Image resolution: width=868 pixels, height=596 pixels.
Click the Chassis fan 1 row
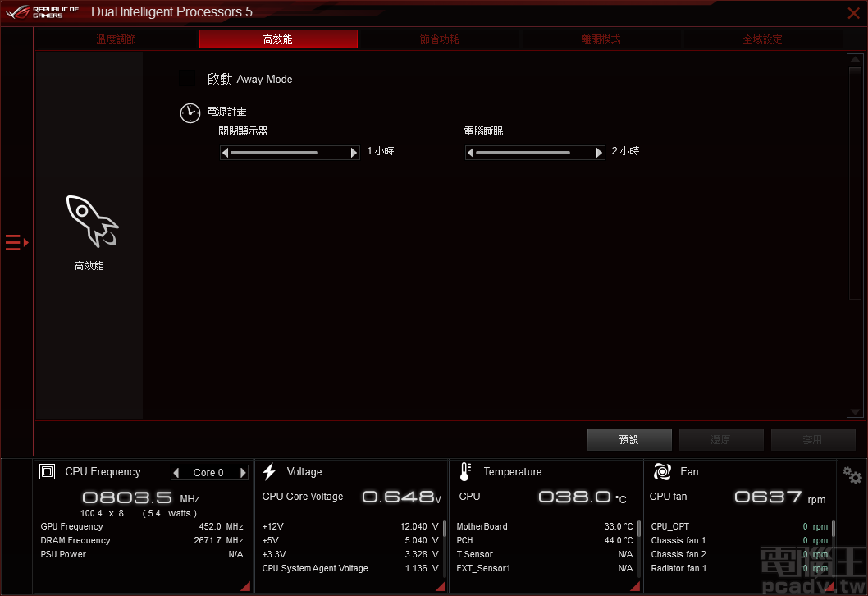pyautogui.click(x=739, y=541)
